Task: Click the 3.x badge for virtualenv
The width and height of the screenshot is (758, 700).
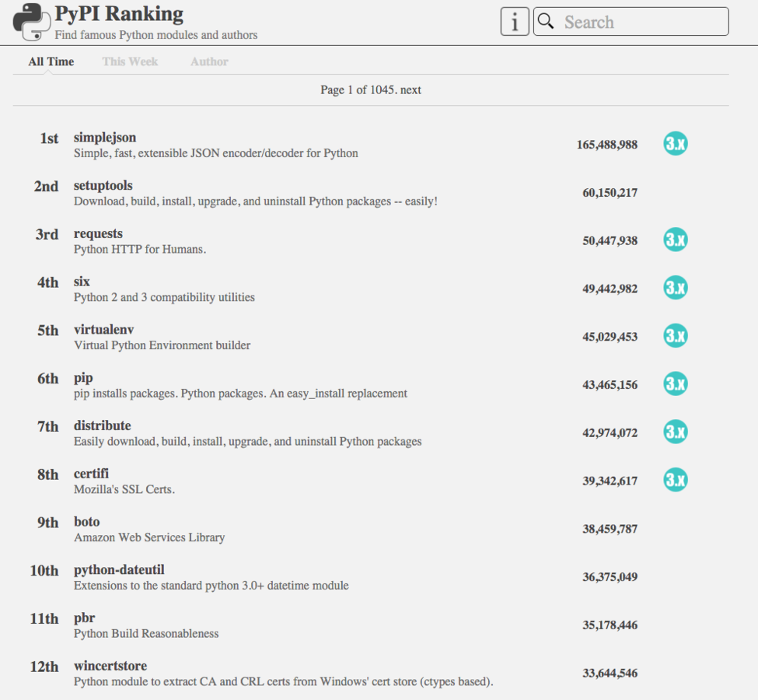Action: tap(676, 336)
